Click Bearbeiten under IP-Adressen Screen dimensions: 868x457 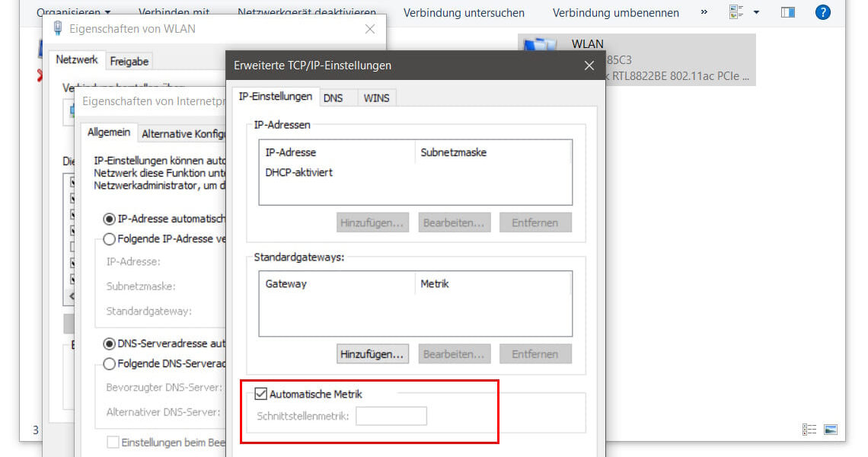[x=454, y=222]
